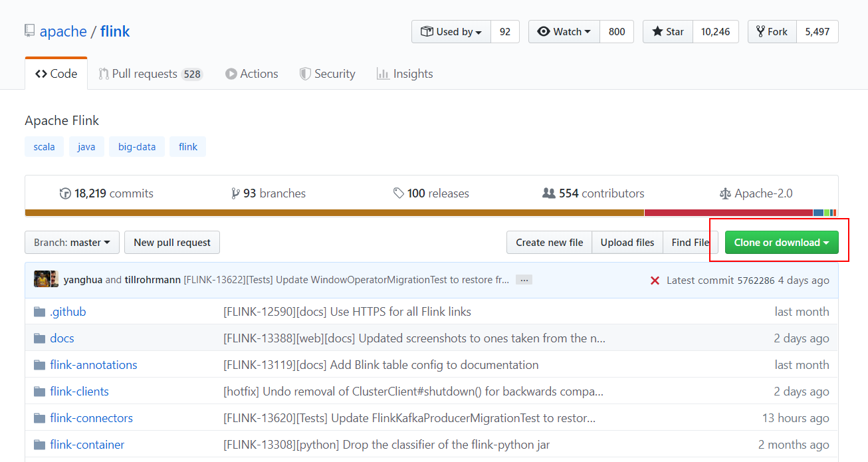Image resolution: width=868 pixels, height=462 pixels.
Task: Open the apache organization link
Action: tap(63, 31)
